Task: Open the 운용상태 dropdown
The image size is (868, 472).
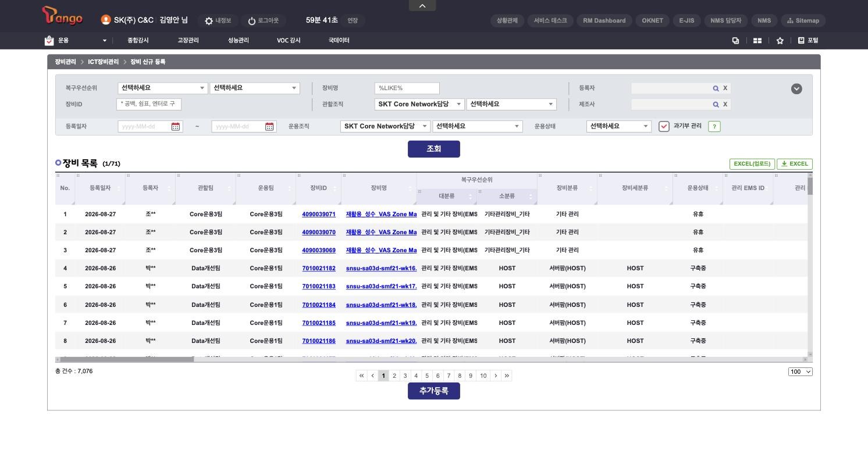Action: click(x=619, y=126)
